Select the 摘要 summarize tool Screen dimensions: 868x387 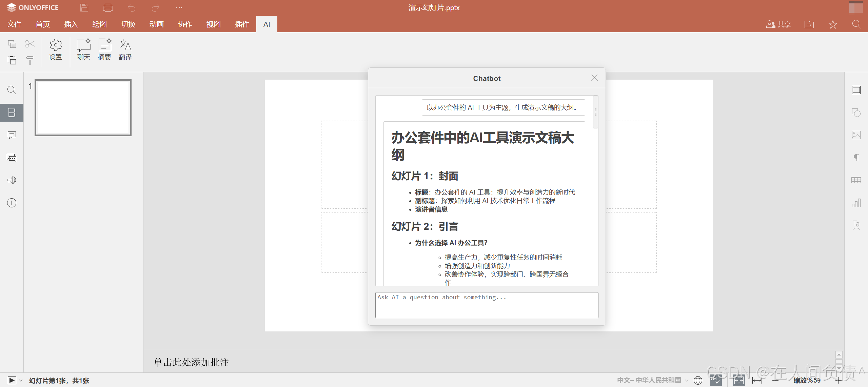104,49
